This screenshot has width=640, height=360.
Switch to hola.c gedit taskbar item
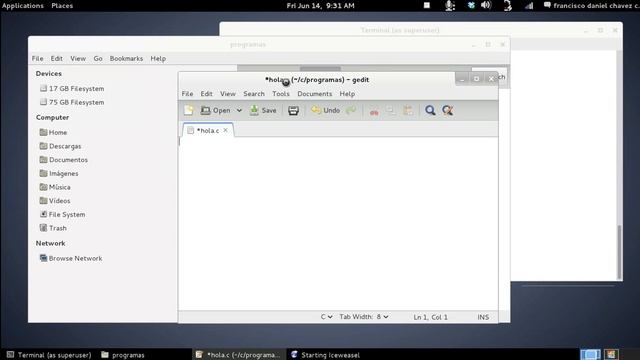[238, 355]
